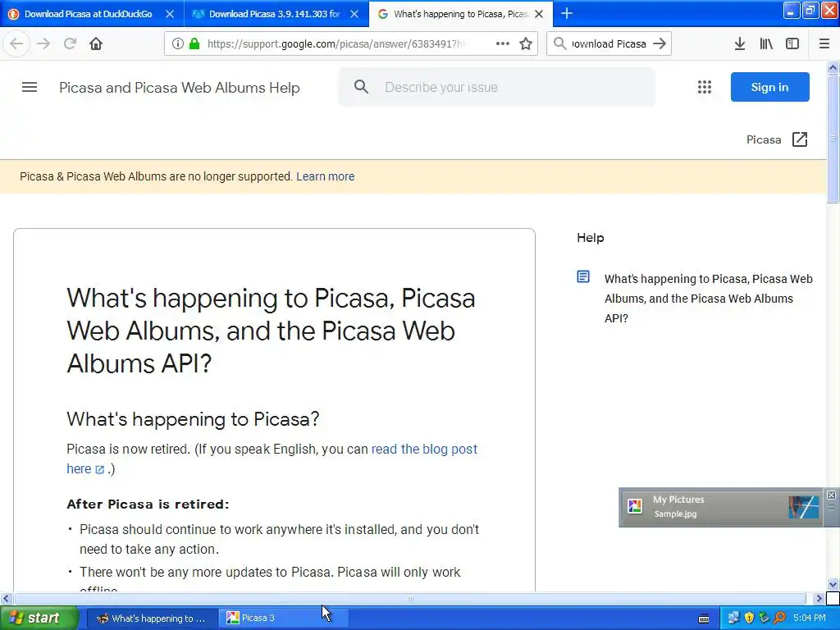840x630 pixels.
Task: Click the horizontal scrollbar left arrow
Action: pyautogui.click(x=6, y=598)
